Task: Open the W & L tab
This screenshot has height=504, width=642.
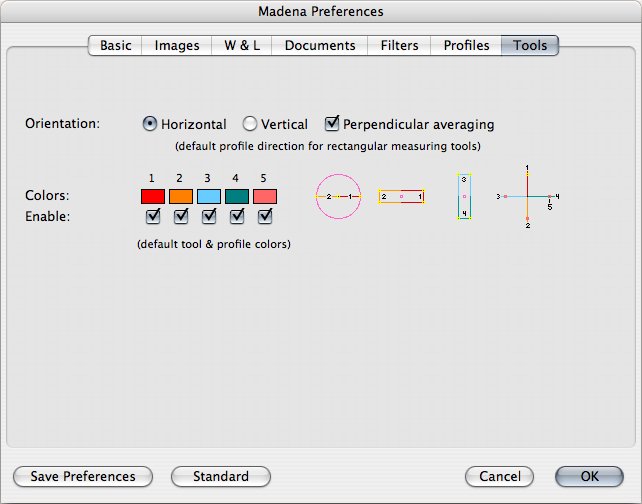Action: point(242,46)
